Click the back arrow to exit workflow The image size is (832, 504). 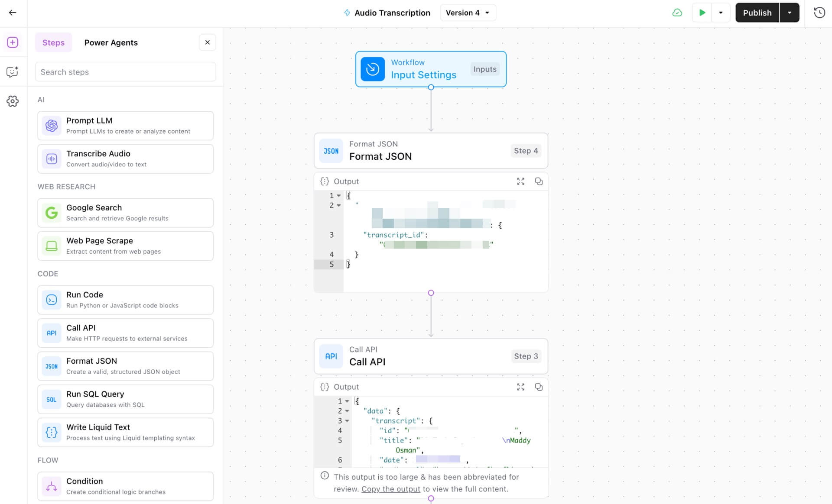[13, 13]
